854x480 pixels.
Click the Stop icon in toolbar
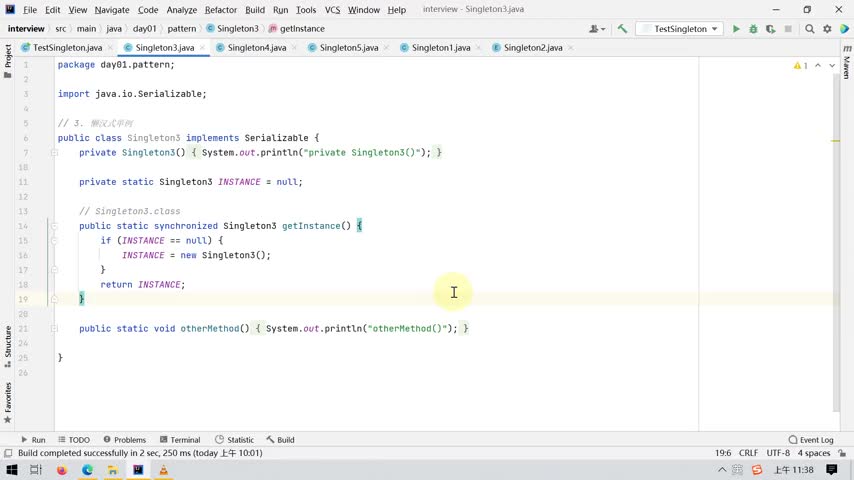tap(788, 29)
